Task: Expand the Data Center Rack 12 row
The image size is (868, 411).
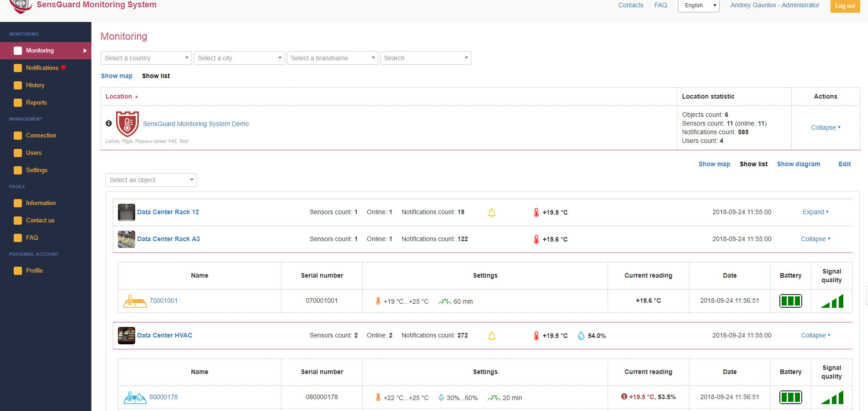Action: coord(815,212)
